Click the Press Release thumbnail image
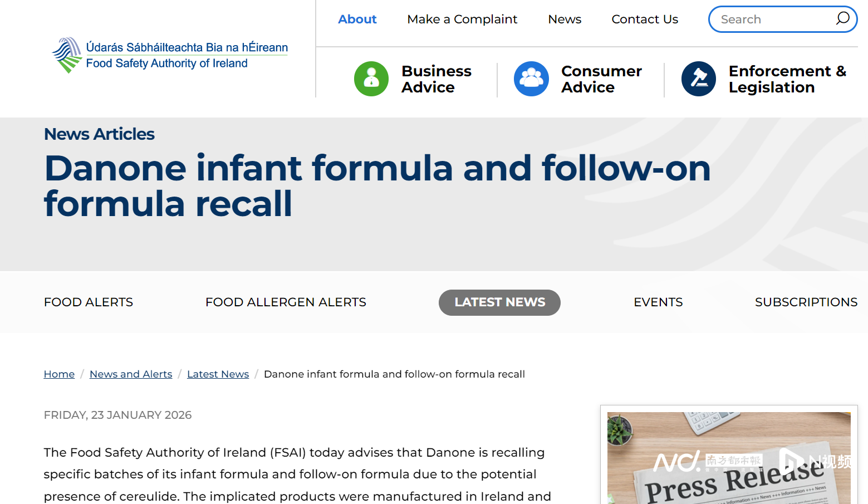This screenshot has width=868, height=504. point(729,458)
